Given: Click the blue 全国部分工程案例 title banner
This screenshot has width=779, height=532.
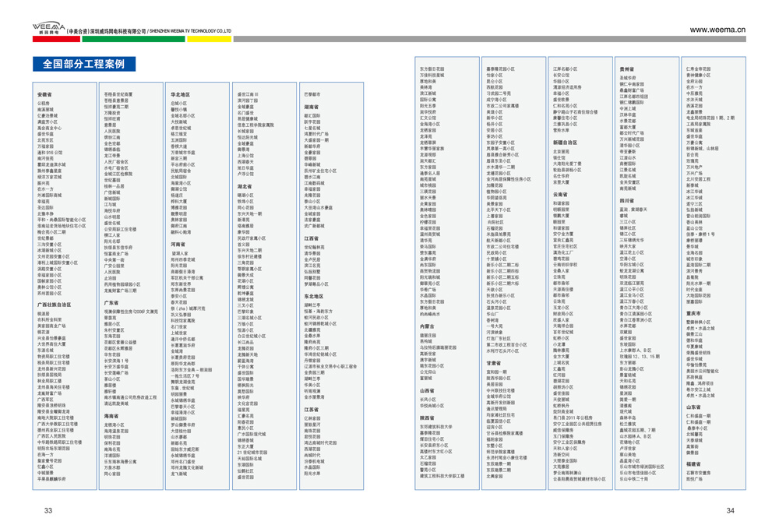Looking at the screenshot, I should [84, 64].
